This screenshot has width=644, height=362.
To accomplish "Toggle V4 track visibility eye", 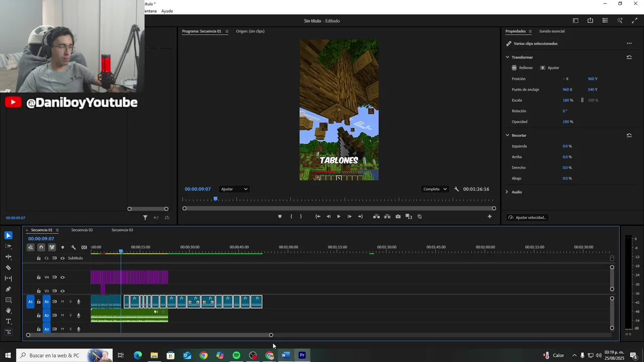I will click(x=62, y=277).
